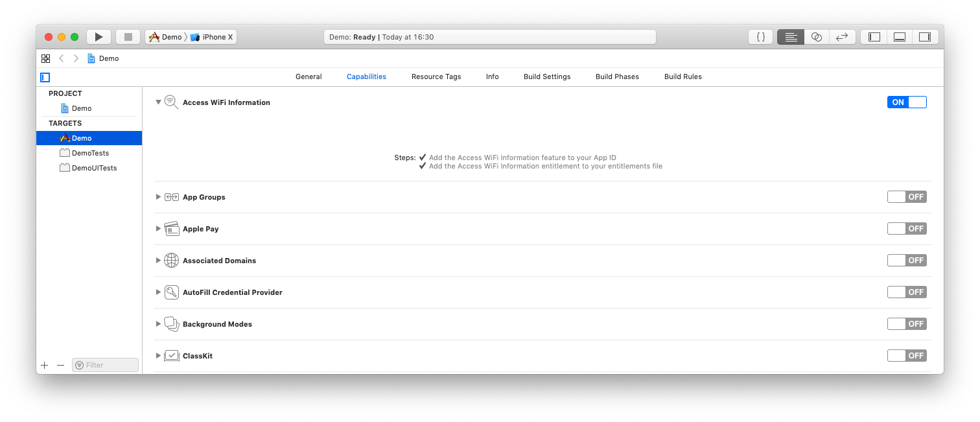Open the Build Settings tab
The image size is (980, 422).
tap(547, 76)
